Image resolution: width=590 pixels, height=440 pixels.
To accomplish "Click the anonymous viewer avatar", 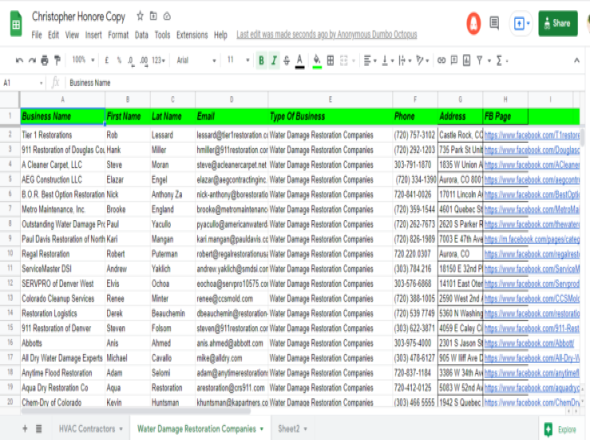I will click(473, 24).
